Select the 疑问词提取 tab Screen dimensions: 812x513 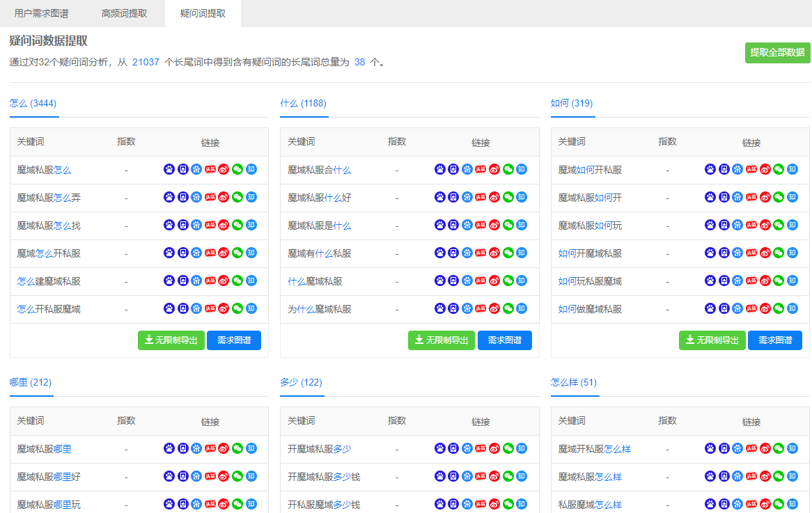click(x=203, y=13)
